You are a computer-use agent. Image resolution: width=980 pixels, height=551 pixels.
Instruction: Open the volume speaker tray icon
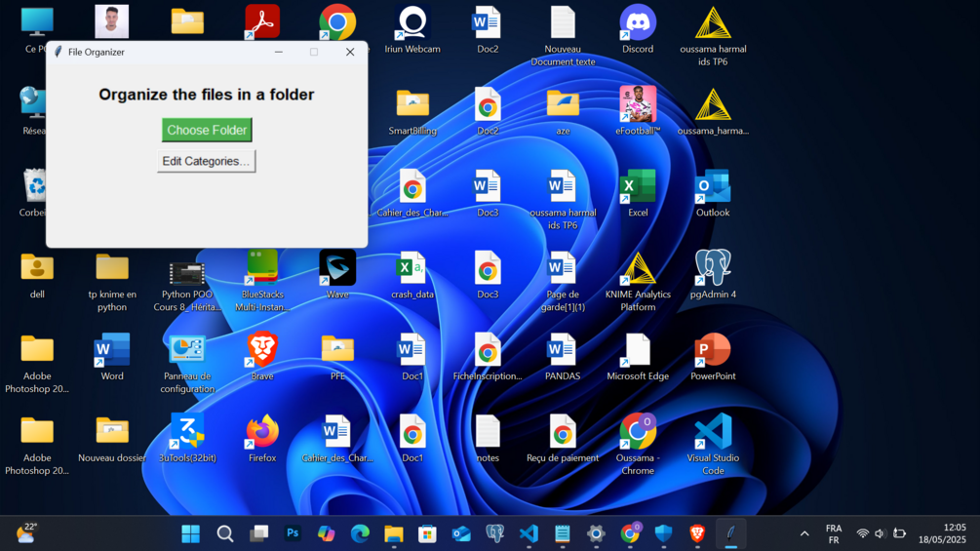pyautogui.click(x=880, y=533)
